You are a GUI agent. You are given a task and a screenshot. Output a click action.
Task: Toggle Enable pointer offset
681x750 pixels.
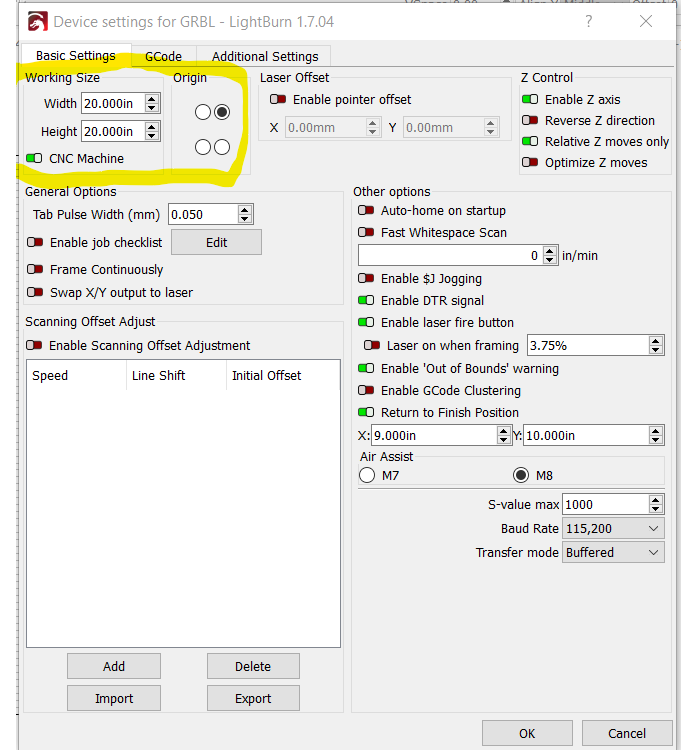[x=278, y=99]
